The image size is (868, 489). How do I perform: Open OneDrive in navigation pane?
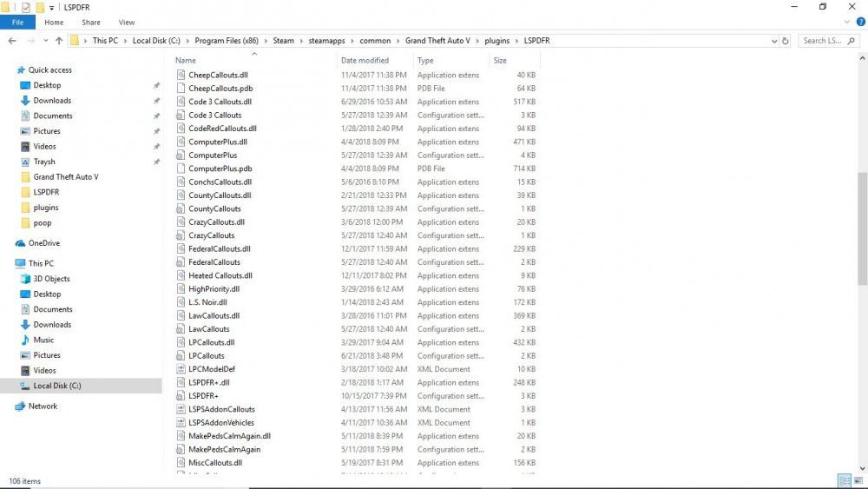click(x=43, y=243)
